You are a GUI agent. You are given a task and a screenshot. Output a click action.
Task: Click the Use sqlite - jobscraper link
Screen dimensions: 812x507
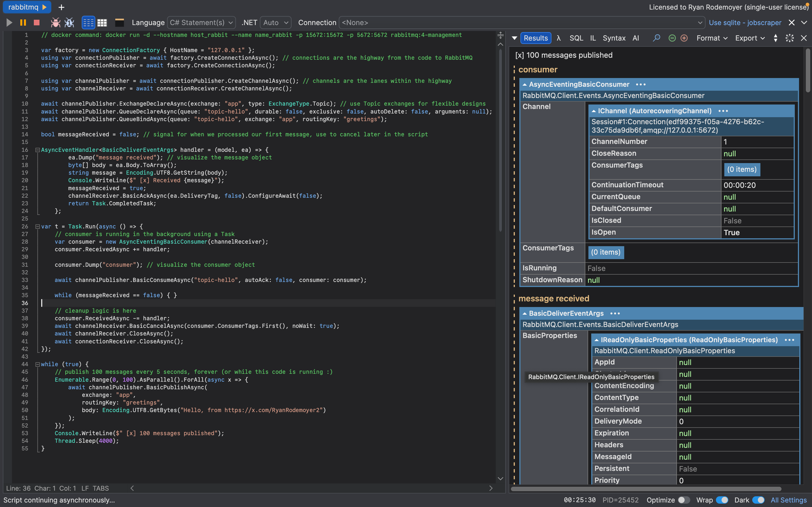click(x=745, y=23)
